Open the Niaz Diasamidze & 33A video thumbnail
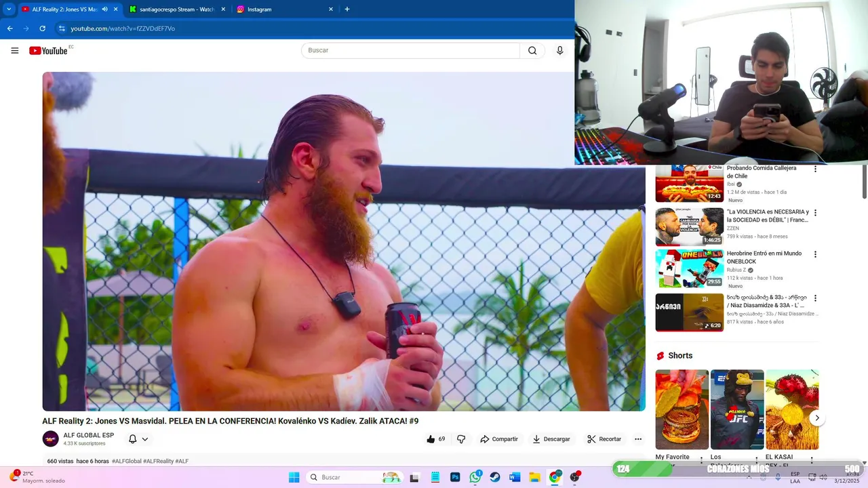Viewport: 868px width, 488px height. [690, 312]
